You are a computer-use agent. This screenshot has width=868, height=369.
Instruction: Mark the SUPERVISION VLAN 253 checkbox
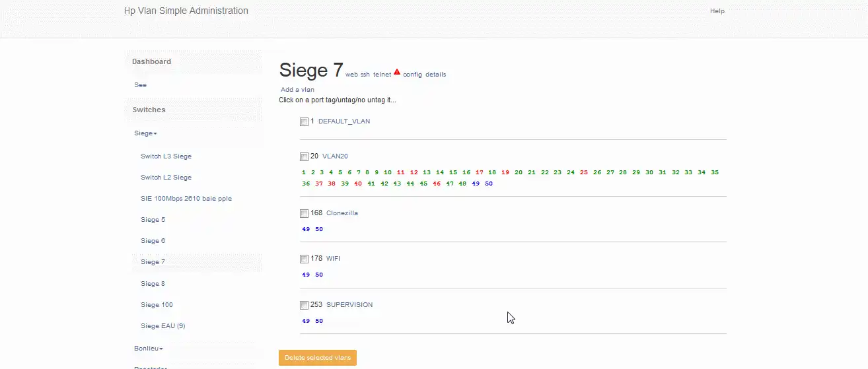pos(304,306)
